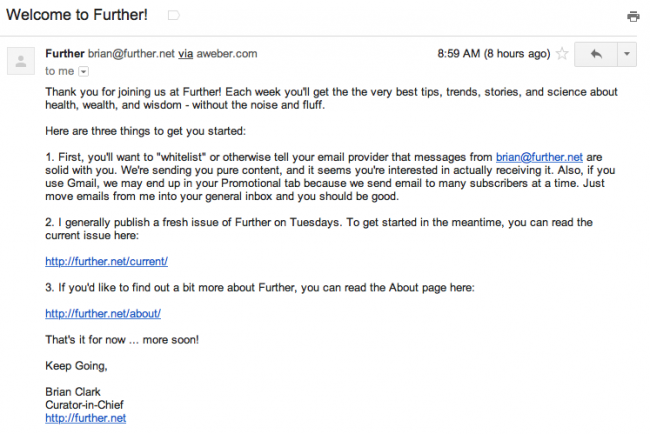650x434 pixels.
Task: Click the "Keep Going," closing line
Action: pos(76,365)
